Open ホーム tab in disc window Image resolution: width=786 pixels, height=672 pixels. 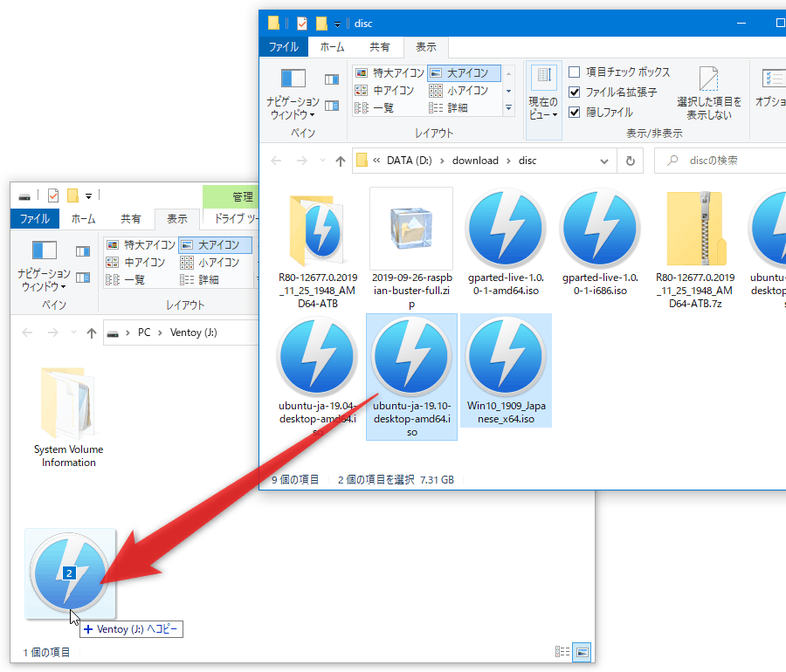coord(332,47)
